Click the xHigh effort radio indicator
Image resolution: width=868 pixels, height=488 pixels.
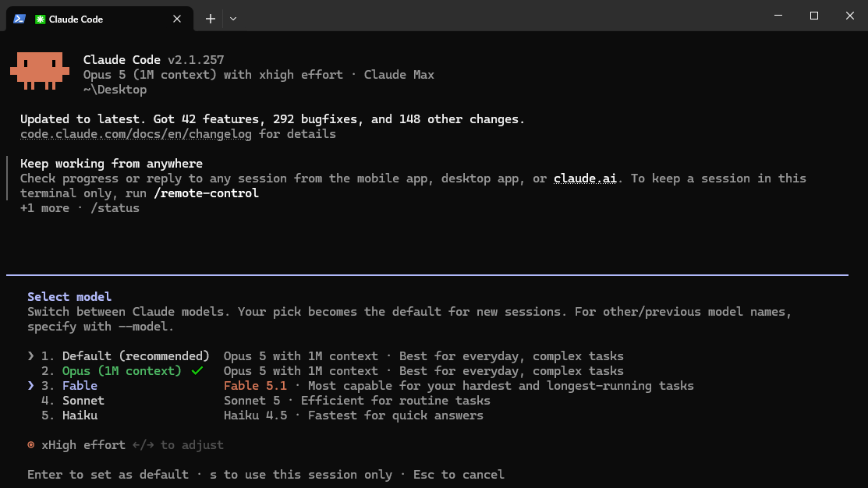tap(31, 445)
